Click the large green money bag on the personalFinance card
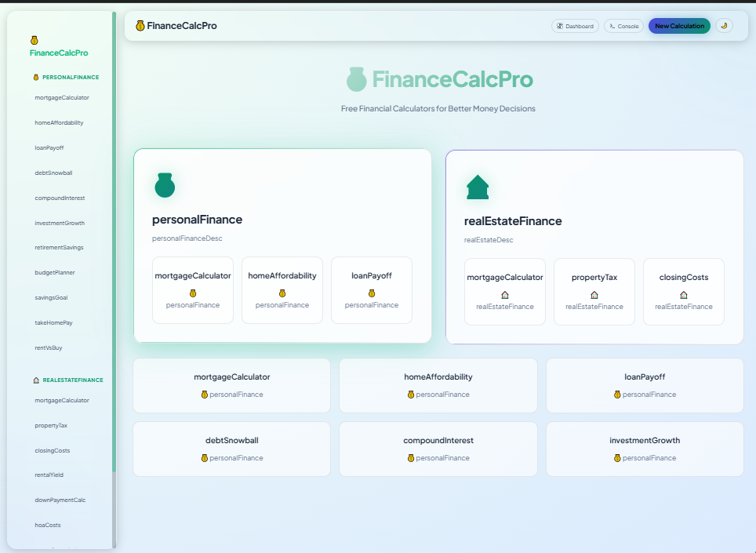Image resolution: width=756 pixels, height=553 pixels. pos(165,185)
